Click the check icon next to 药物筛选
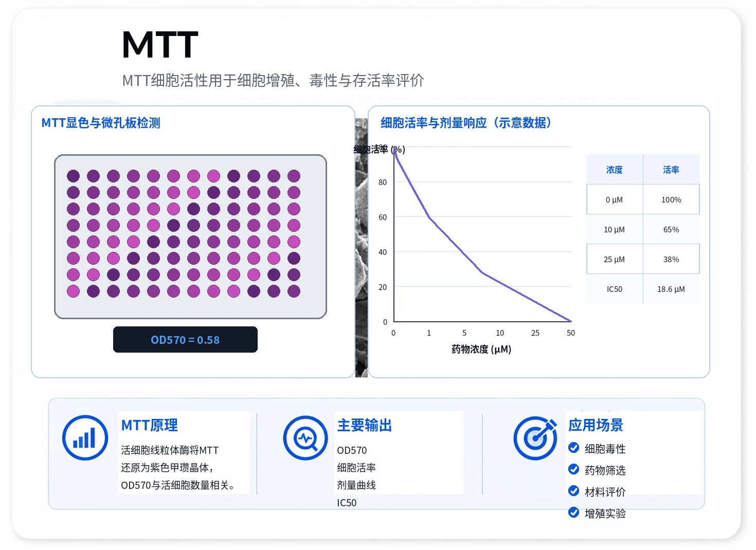Viewport: 756px width, 550px height. pos(573,469)
